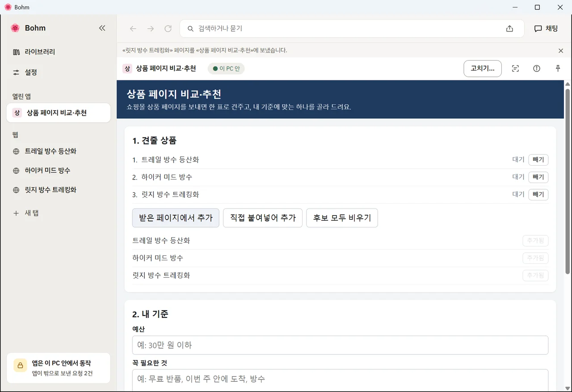Click the 이 PC 안 status badge

point(226,69)
